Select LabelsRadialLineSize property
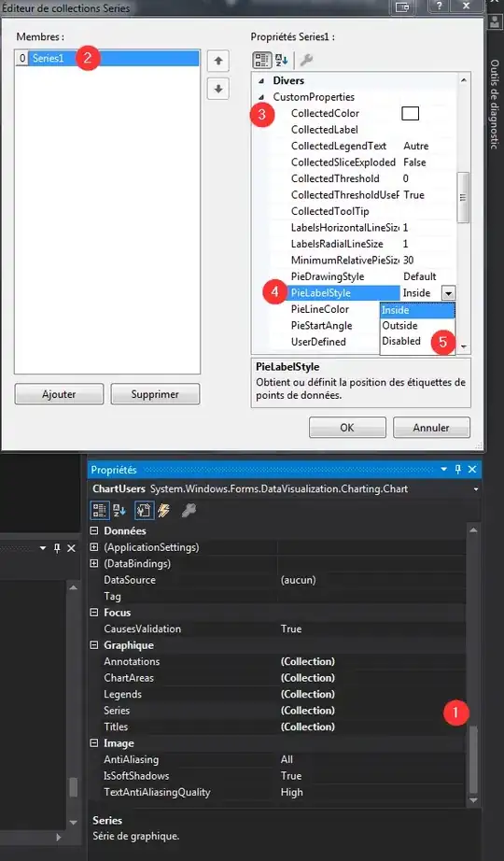The image size is (504, 861). [337, 244]
